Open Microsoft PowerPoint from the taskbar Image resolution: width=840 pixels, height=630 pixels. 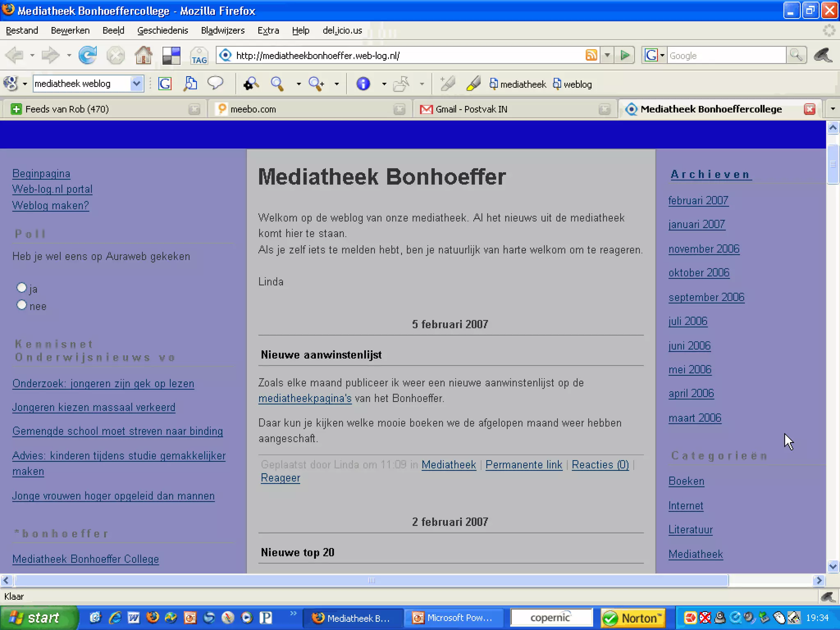453,618
